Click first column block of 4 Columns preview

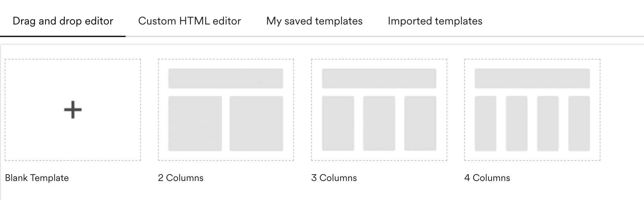485,123
